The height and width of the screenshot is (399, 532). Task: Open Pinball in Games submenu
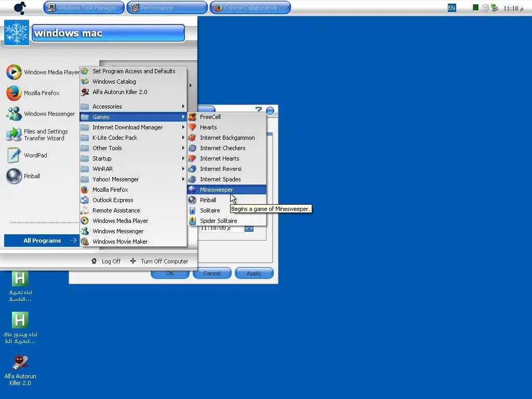227,200
